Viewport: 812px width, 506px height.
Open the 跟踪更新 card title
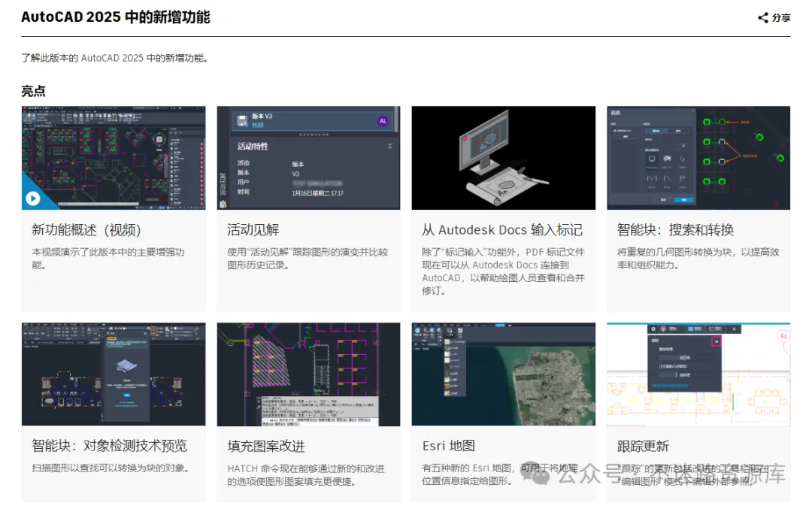(643, 446)
